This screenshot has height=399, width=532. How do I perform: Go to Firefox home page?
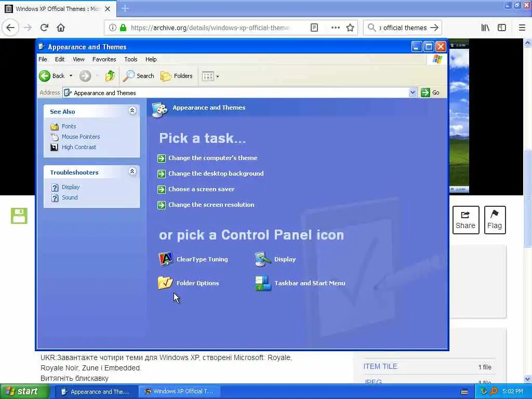click(x=61, y=28)
